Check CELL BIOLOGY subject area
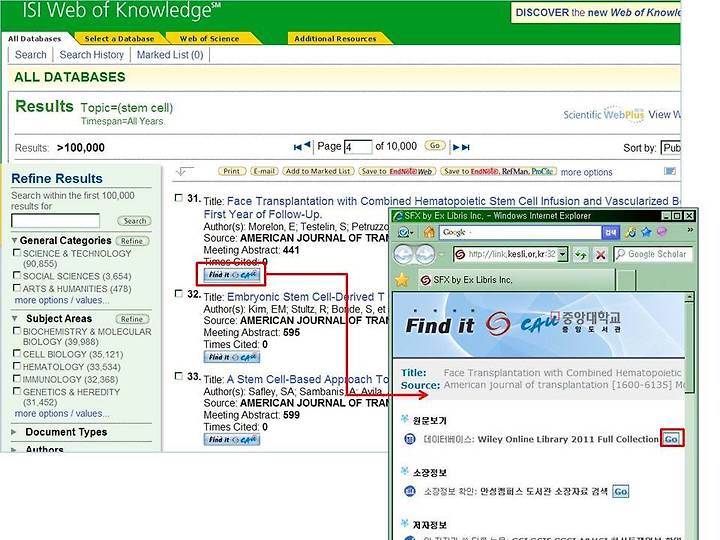 (17, 353)
